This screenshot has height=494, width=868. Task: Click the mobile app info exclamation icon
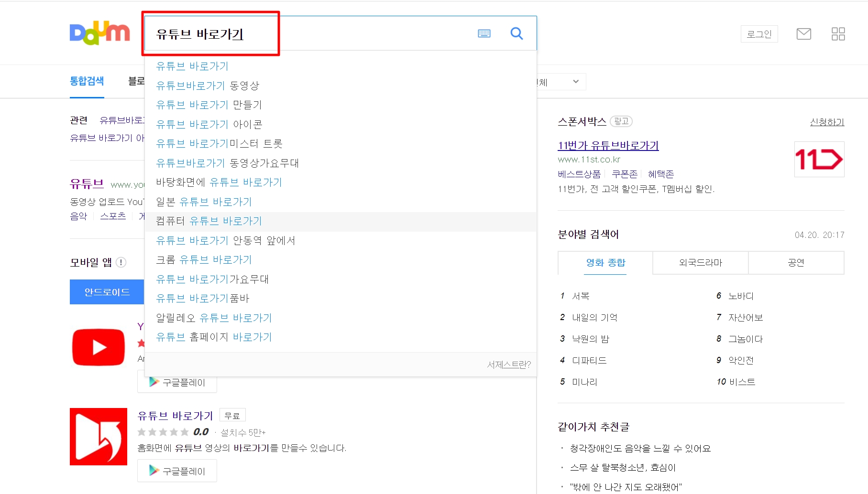coord(121,262)
